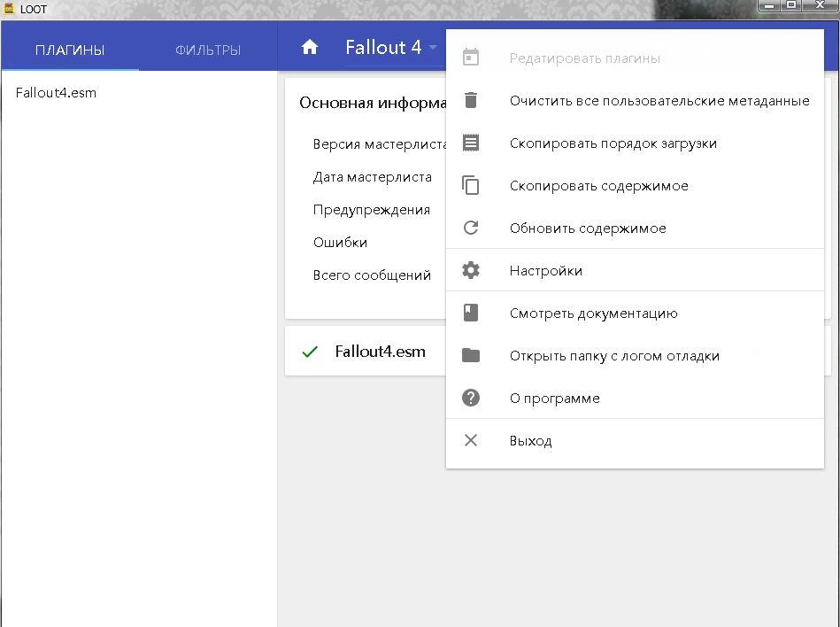Click the copy content pages icon
The height and width of the screenshot is (627, 840).
tap(471, 186)
